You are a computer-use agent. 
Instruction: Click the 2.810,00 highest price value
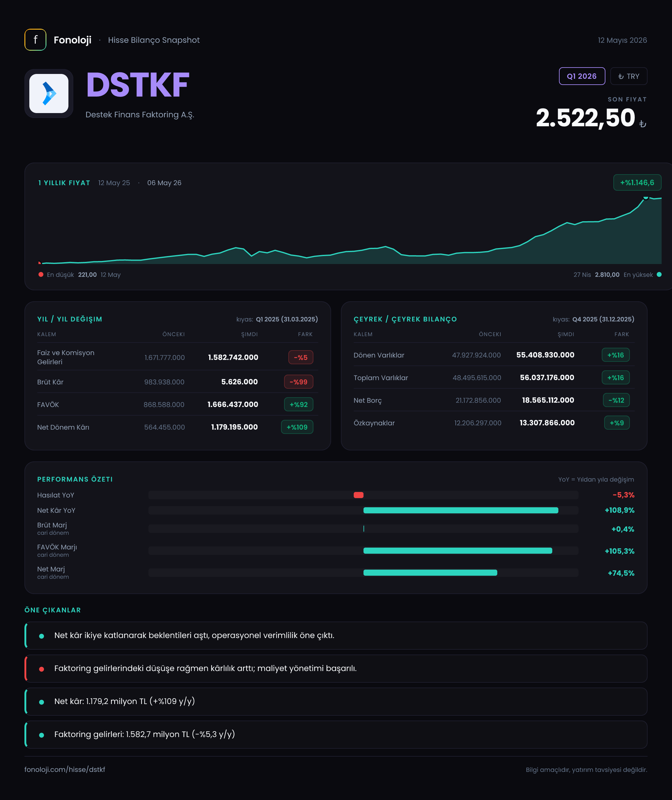(x=607, y=275)
